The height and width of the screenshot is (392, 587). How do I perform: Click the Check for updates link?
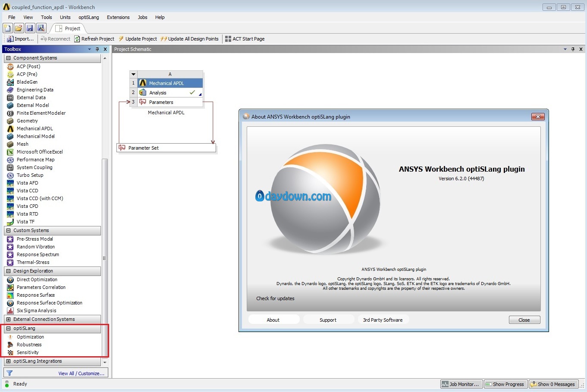pyautogui.click(x=275, y=298)
